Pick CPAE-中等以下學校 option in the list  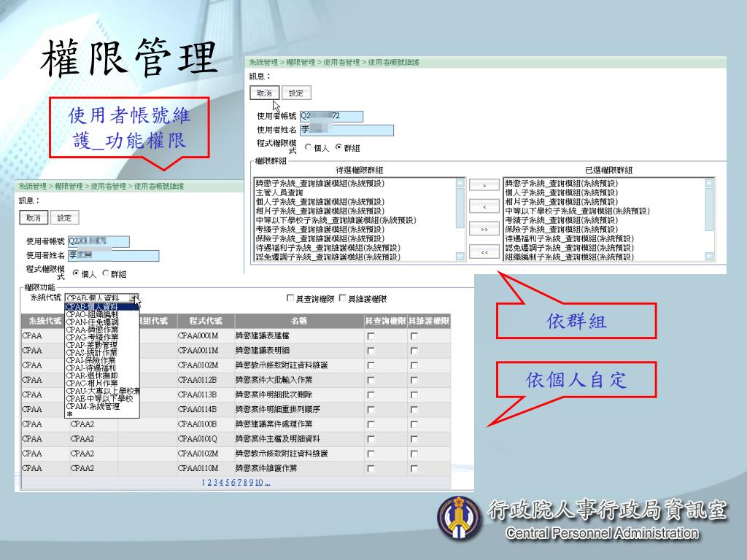(x=102, y=399)
